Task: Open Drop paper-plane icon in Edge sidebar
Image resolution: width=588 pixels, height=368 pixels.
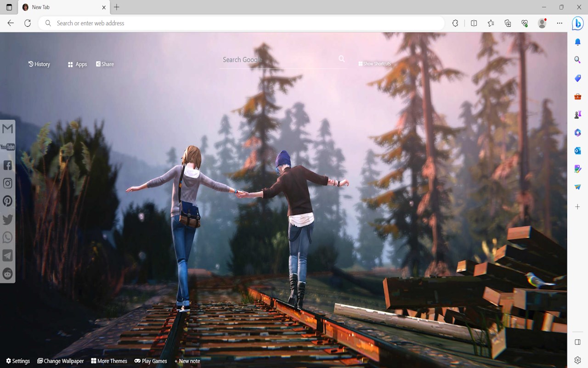Action: 578,187
